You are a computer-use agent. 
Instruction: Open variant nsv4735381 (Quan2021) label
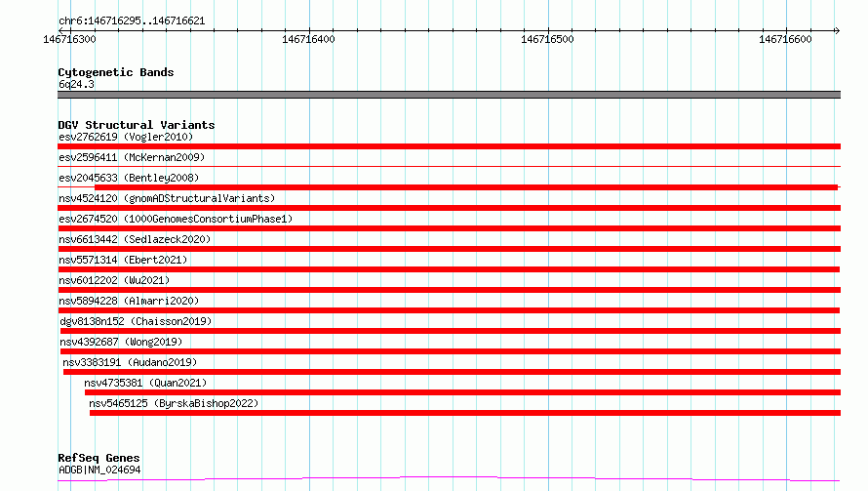pos(145,383)
